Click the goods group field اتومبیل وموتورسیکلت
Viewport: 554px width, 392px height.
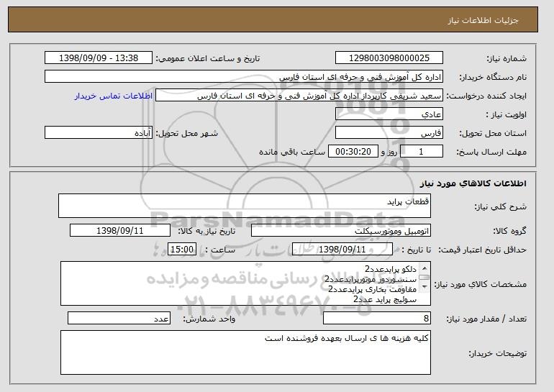point(341,231)
